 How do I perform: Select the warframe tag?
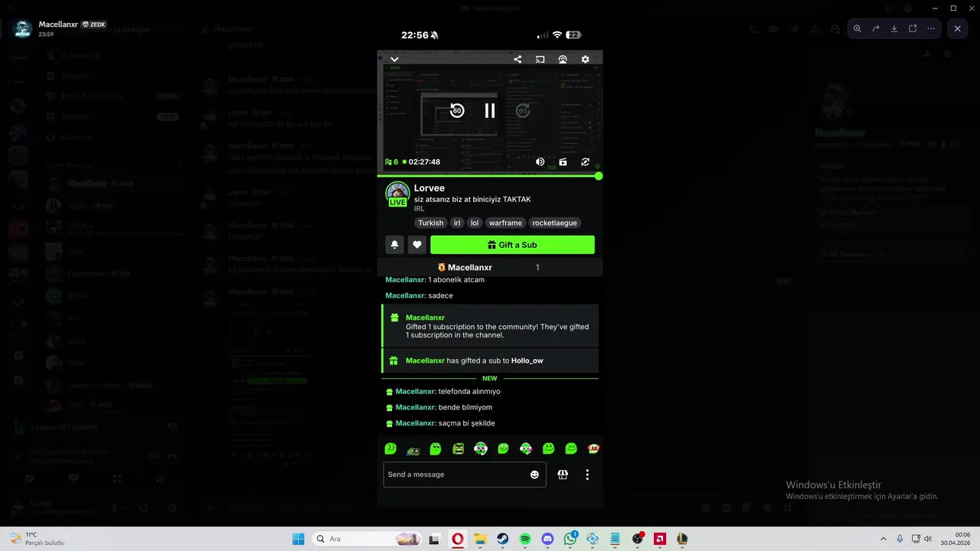coord(505,223)
